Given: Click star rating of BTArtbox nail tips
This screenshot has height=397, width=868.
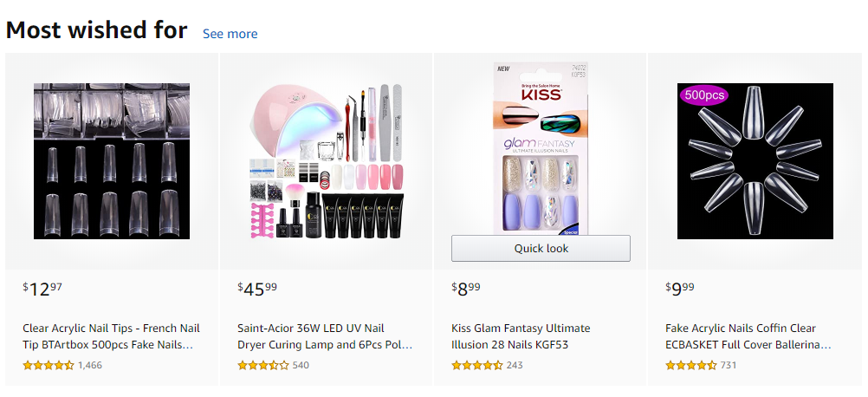Looking at the screenshot, I should (x=49, y=366).
